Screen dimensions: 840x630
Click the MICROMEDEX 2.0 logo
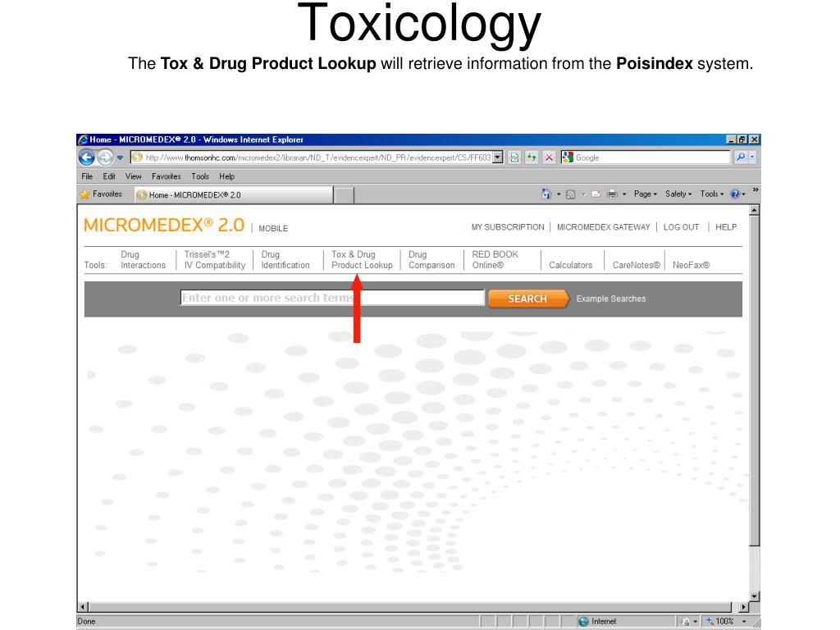[164, 225]
